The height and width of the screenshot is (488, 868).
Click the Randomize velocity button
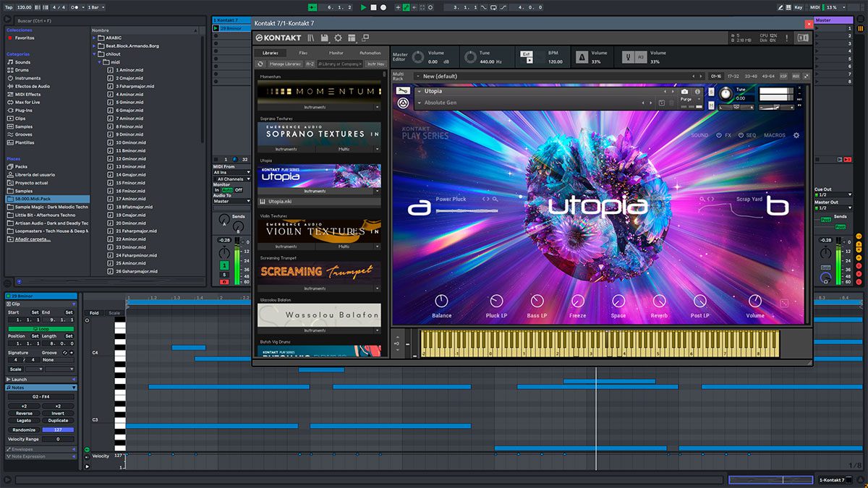23,430
